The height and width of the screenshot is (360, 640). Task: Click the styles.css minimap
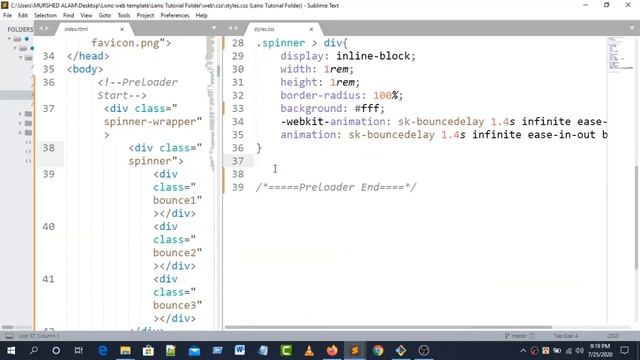(x=619, y=55)
